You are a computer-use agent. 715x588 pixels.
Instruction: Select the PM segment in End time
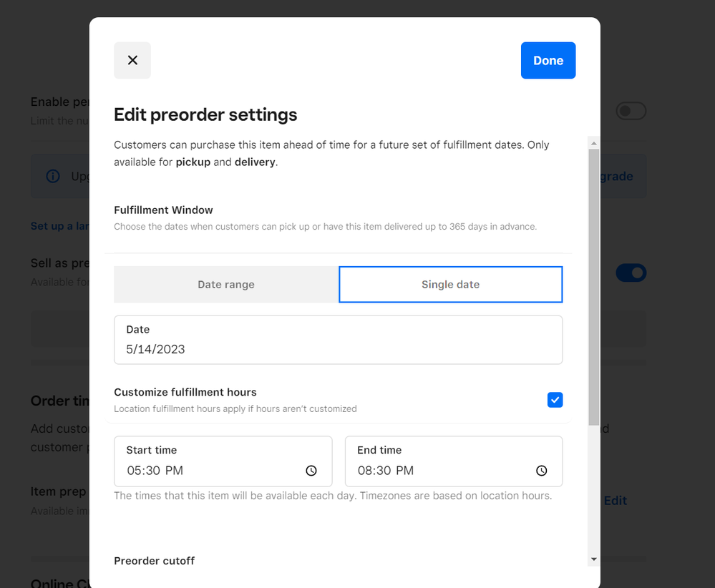click(x=405, y=471)
